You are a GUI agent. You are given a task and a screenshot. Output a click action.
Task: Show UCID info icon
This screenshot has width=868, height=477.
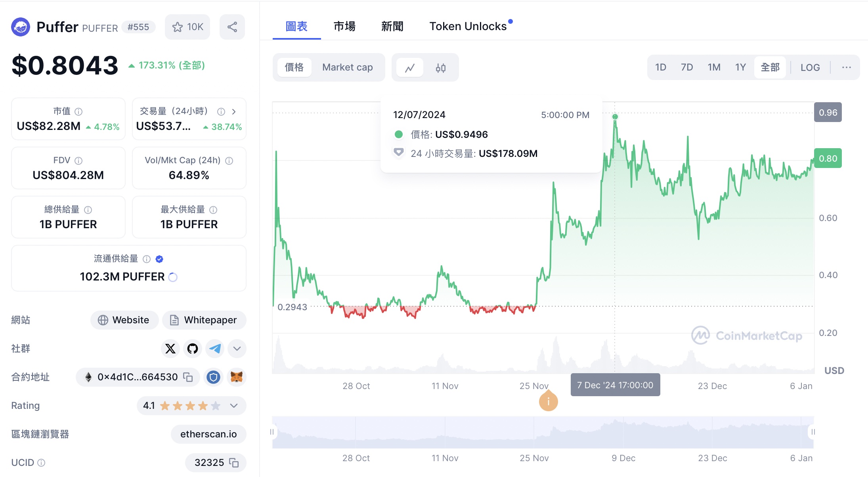coord(41,463)
